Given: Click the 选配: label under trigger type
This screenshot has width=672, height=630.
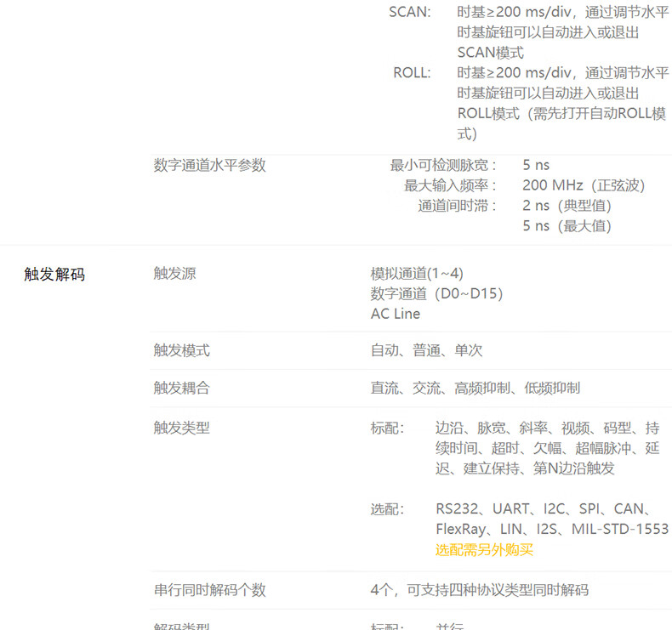Looking at the screenshot, I should point(387,509).
